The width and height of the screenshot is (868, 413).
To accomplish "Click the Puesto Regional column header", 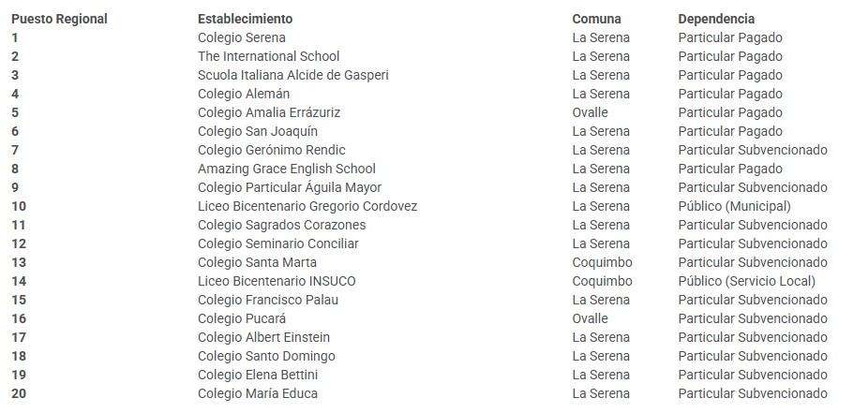I will 59,19.
